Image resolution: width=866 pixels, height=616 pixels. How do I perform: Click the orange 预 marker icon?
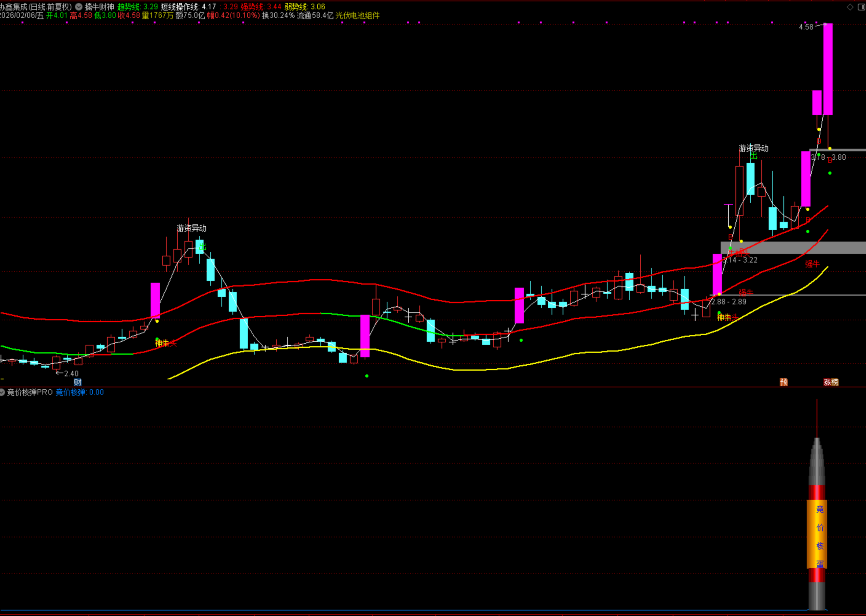click(784, 382)
